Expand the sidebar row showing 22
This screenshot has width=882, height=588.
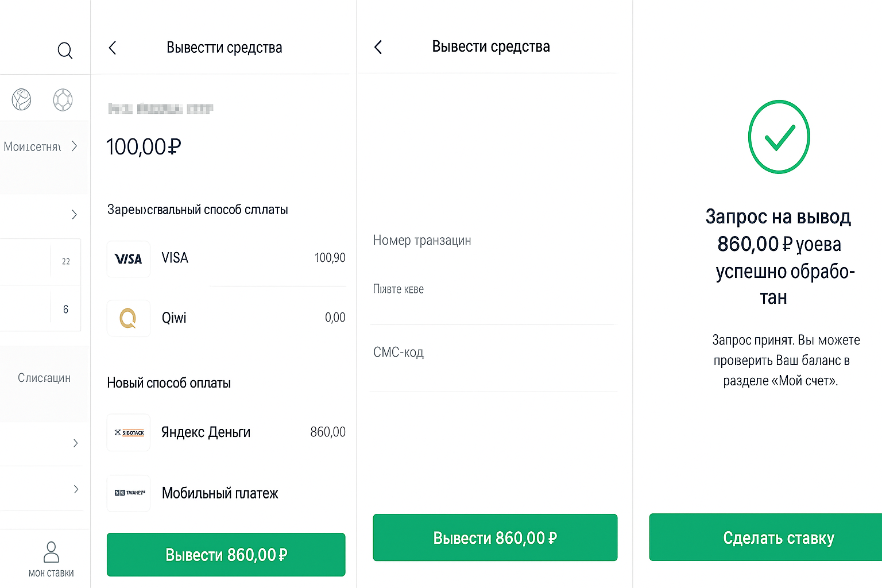(41, 261)
